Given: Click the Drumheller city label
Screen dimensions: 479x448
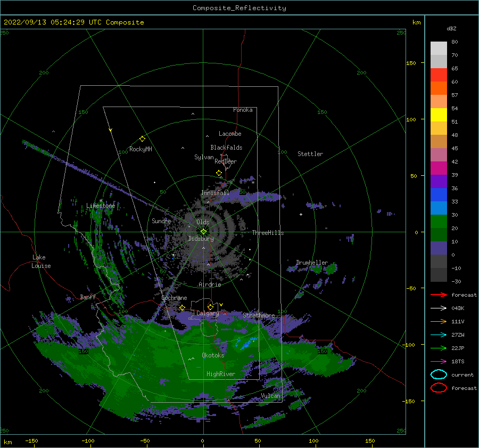Looking at the screenshot, I should [312, 263].
